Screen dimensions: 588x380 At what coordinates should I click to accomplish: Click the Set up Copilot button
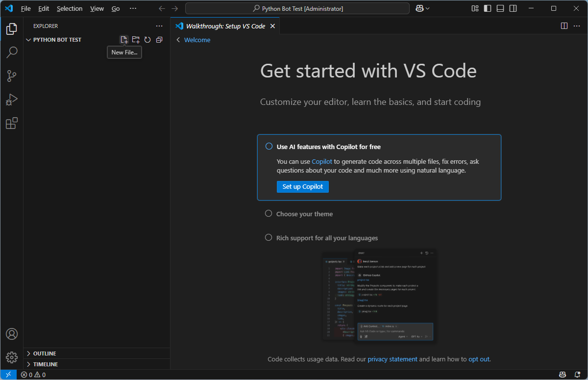(x=303, y=186)
